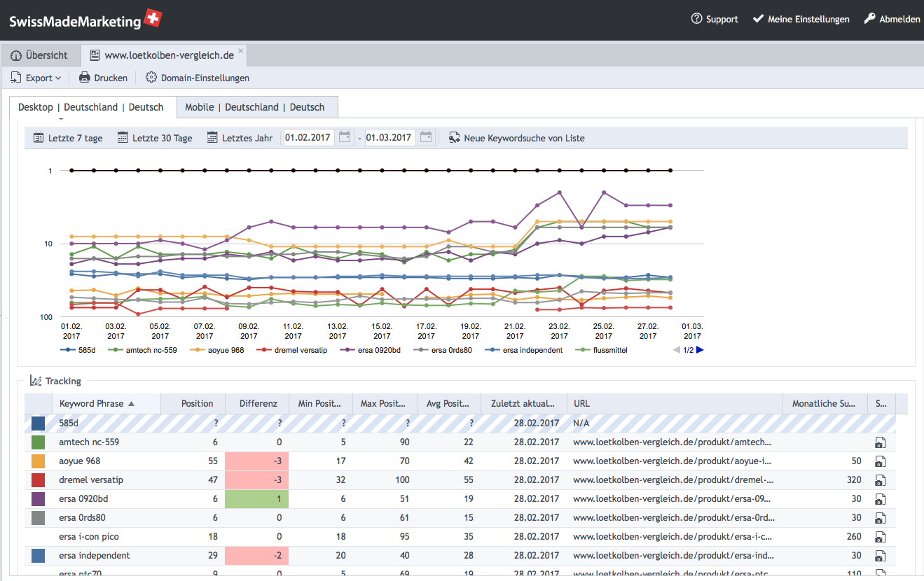The height and width of the screenshot is (581, 924).
Task: Open the Export dropdown menu
Action: [x=36, y=78]
